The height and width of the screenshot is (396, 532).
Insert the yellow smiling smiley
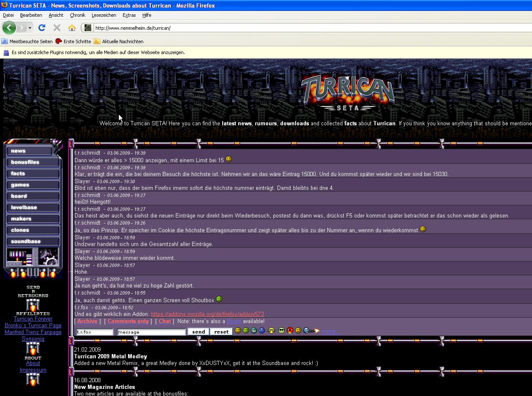tap(238, 331)
